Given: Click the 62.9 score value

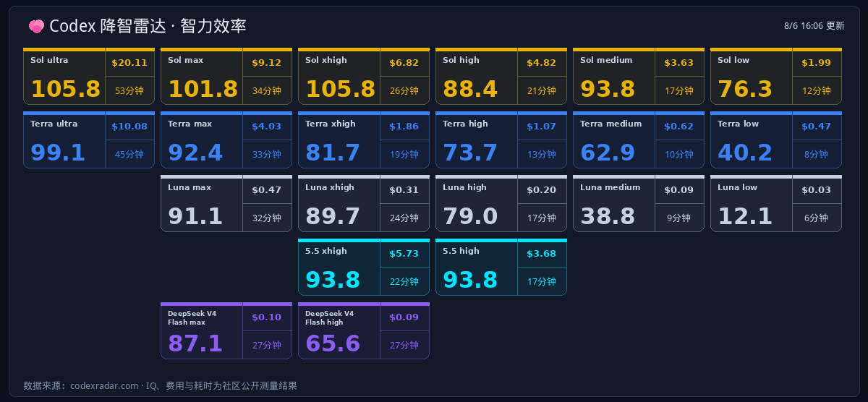Looking at the screenshot, I should 608,153.
